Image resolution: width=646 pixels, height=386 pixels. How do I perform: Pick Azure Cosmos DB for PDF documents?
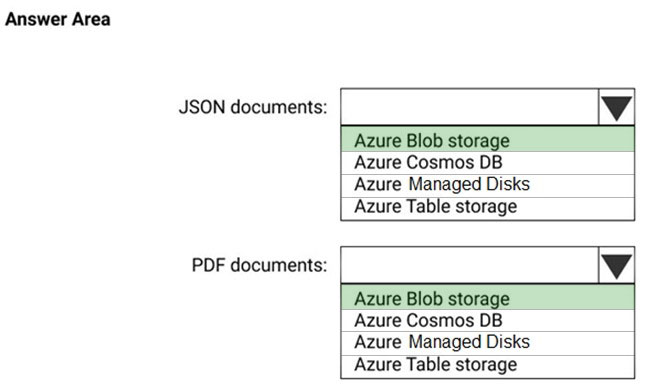coord(487,321)
